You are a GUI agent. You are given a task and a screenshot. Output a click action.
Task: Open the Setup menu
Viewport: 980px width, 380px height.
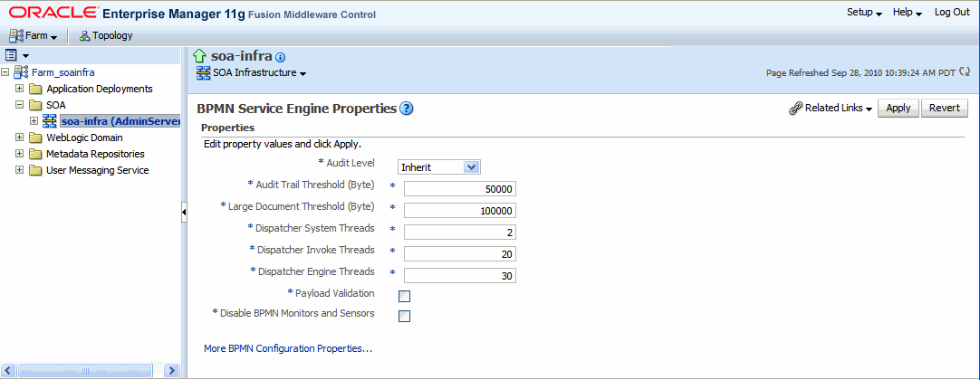tap(864, 13)
